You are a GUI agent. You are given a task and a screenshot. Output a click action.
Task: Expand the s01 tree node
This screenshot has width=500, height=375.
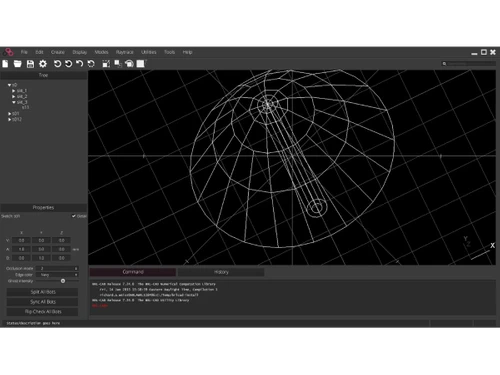coord(9,113)
